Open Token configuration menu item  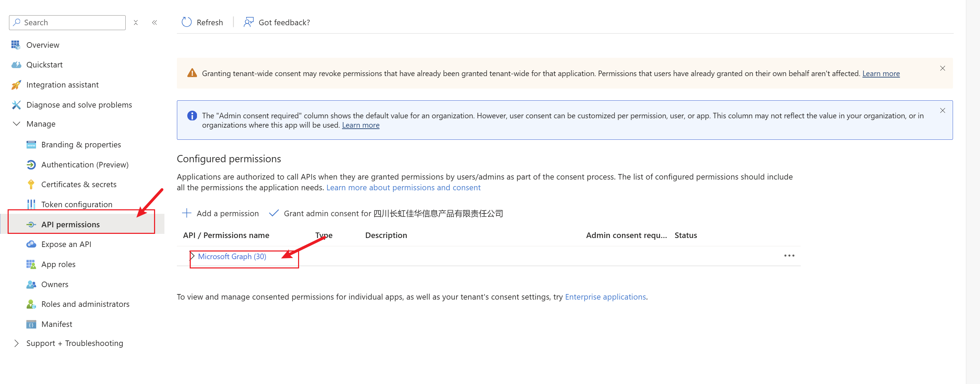[x=77, y=204]
